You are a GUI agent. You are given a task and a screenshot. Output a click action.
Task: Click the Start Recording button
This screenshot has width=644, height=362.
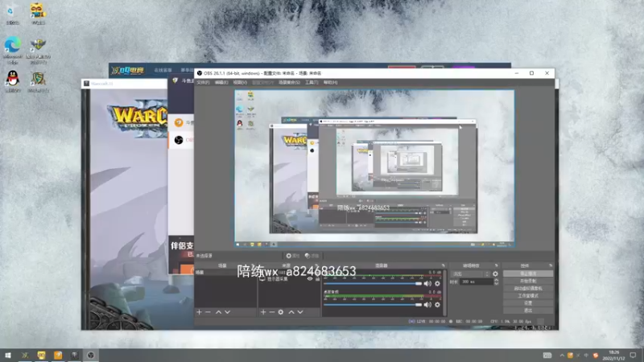click(x=528, y=281)
